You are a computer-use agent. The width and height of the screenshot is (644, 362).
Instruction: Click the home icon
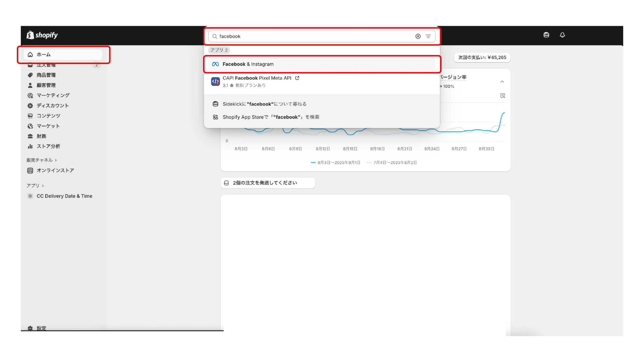[x=30, y=55]
